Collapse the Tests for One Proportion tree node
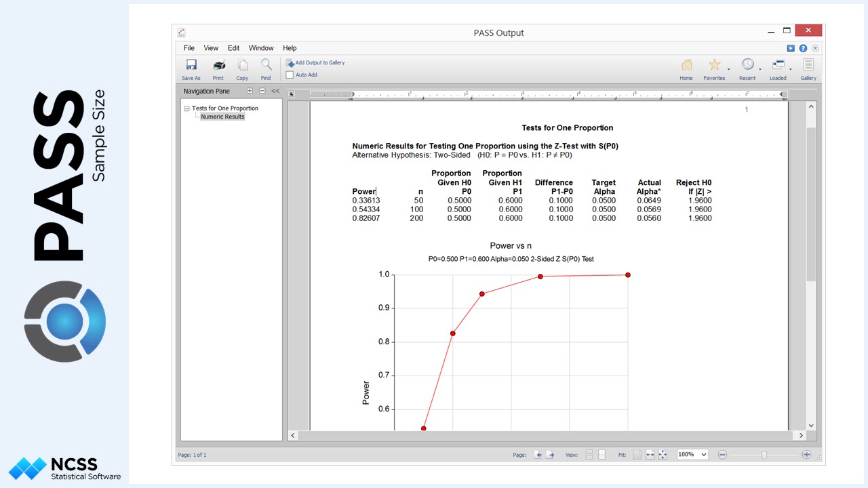The height and width of the screenshot is (488, 868). [x=186, y=108]
